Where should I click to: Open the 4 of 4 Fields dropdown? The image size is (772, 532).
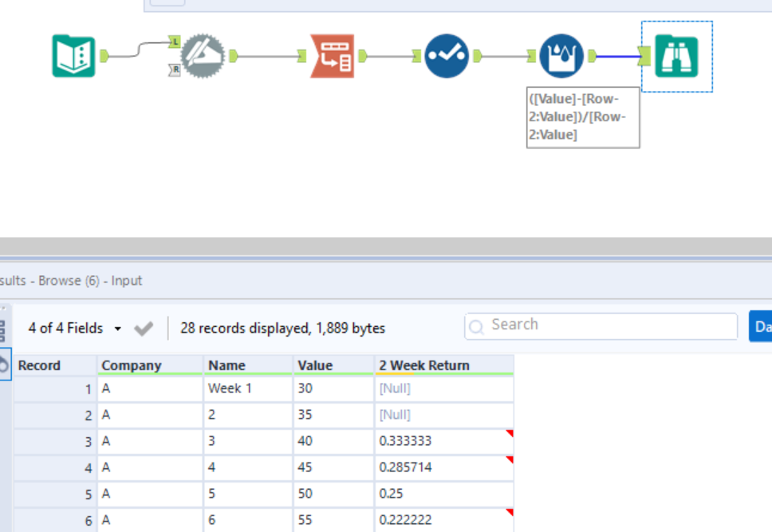[x=72, y=328]
